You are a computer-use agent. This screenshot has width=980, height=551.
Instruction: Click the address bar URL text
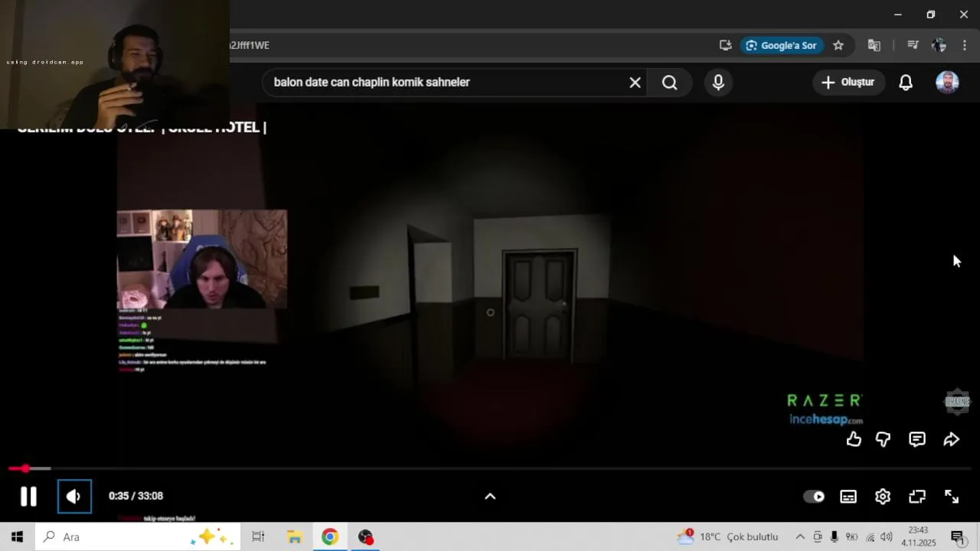250,45
